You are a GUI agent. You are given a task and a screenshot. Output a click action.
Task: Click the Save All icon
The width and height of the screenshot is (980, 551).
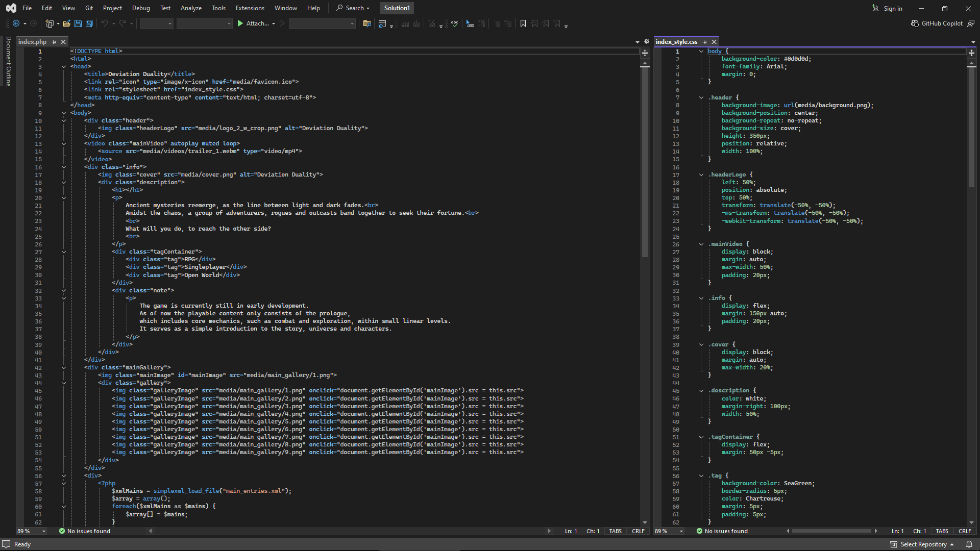pos(89,23)
